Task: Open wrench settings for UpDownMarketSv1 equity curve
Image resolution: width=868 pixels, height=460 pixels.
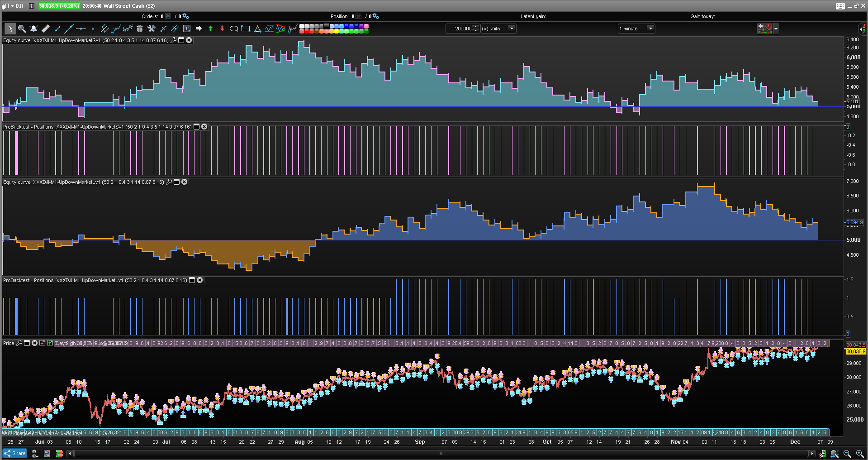Action: (x=173, y=40)
